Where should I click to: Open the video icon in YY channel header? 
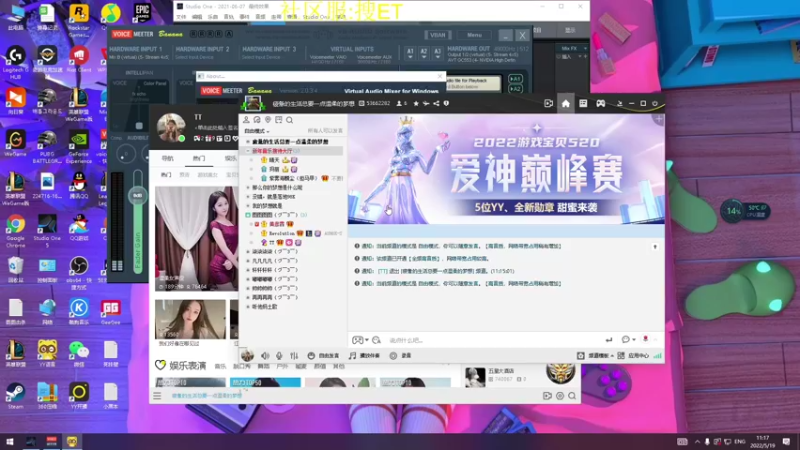coord(548,104)
